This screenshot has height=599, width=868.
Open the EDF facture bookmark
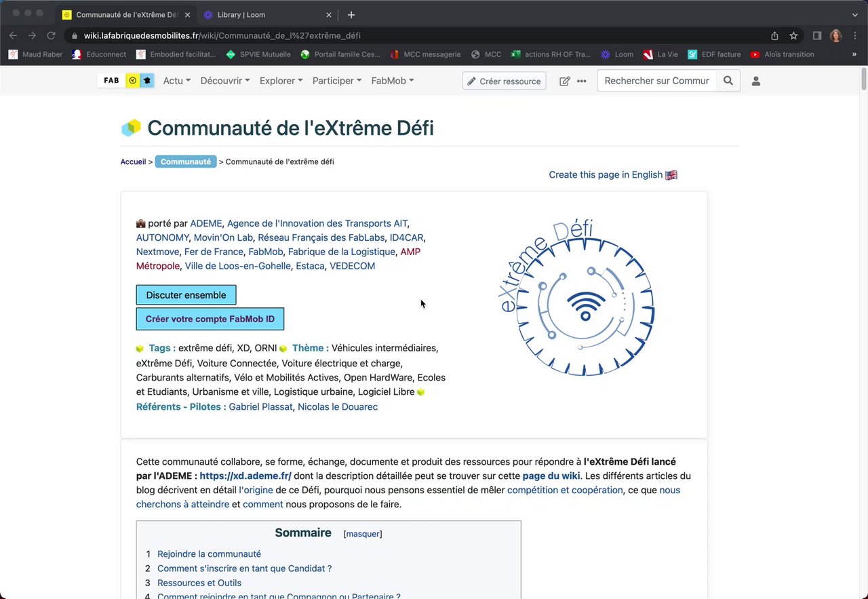point(713,54)
